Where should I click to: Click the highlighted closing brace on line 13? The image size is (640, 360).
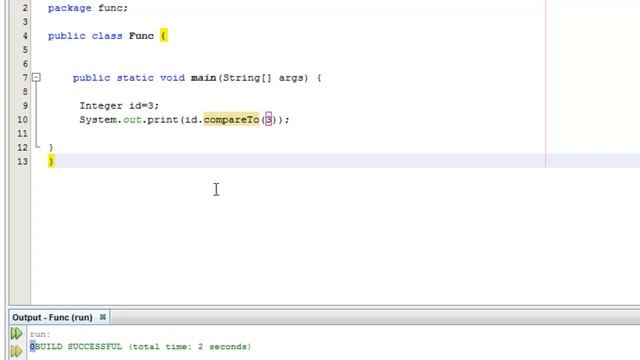pyautogui.click(x=51, y=161)
